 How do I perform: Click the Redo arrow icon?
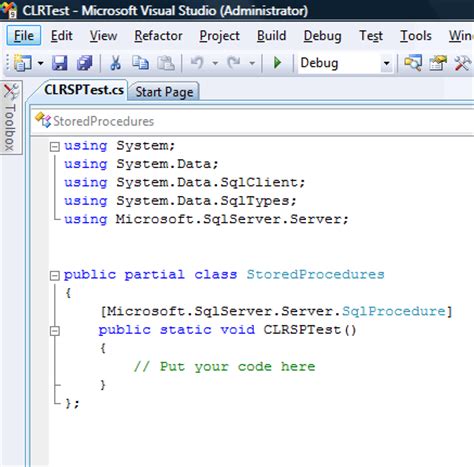(x=234, y=63)
